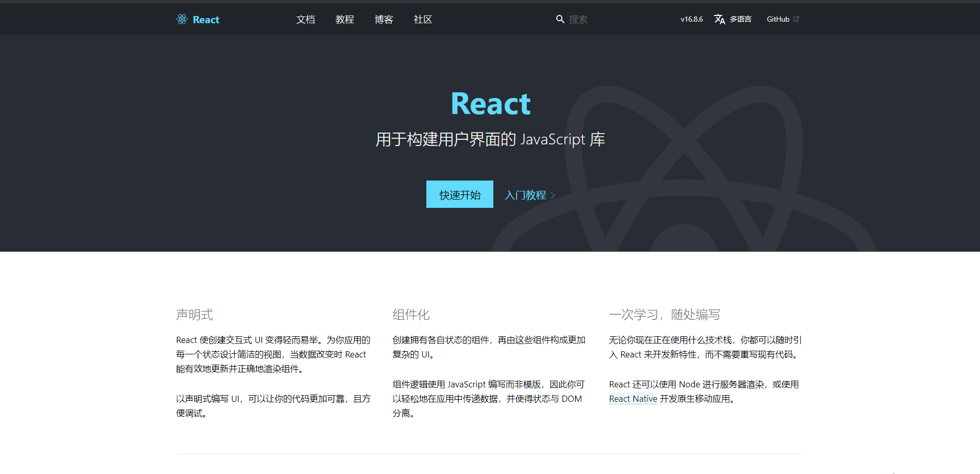Click the paragraph starting React 使创建交互式 UI
This screenshot has height=474, width=980.
(x=273, y=354)
